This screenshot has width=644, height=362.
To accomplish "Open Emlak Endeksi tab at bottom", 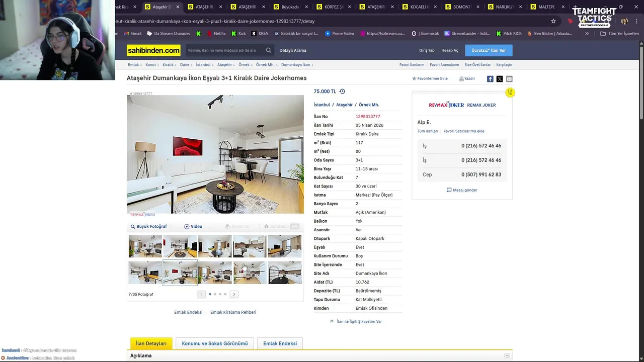I will point(280,343).
